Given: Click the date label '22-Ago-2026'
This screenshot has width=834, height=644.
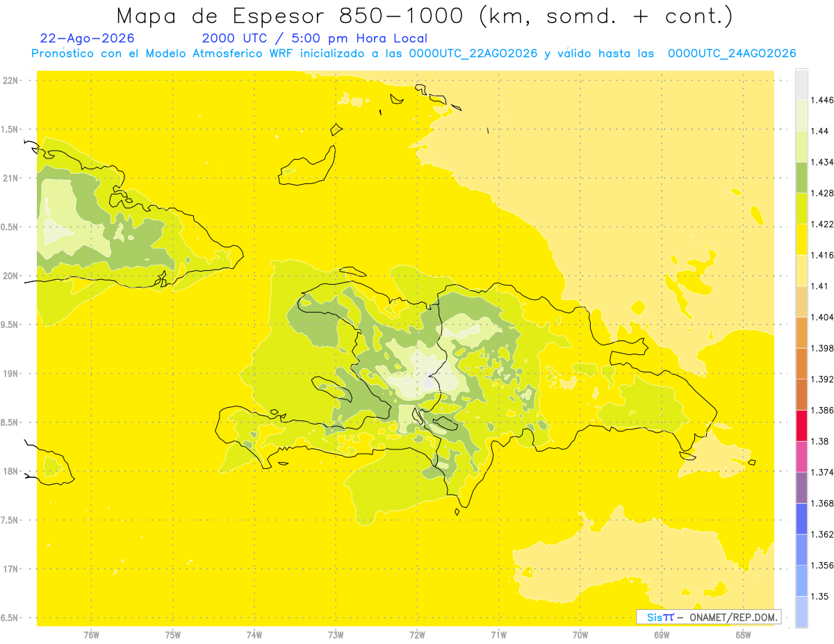Looking at the screenshot, I should point(88,39).
